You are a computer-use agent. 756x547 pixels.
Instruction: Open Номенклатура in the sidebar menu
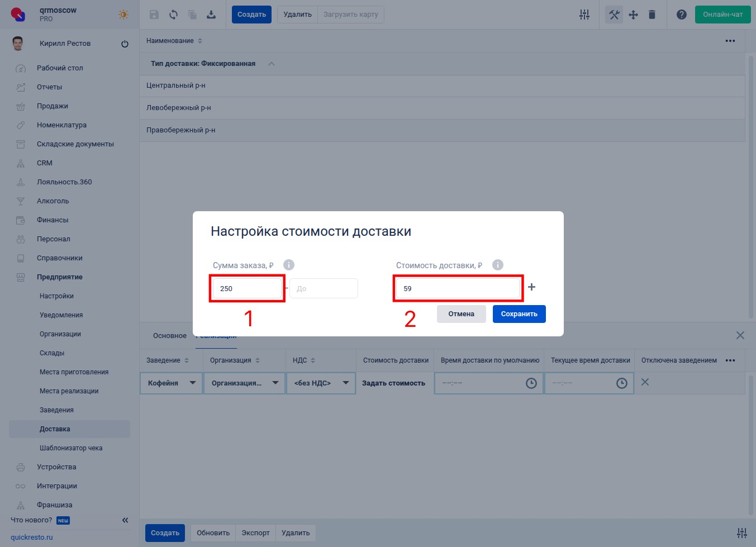tap(61, 125)
